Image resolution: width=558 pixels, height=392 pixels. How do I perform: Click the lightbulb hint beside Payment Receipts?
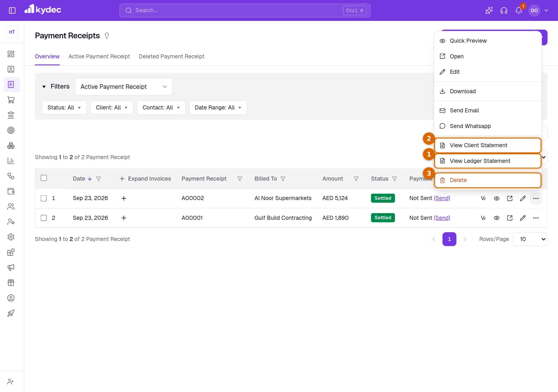[x=107, y=36]
